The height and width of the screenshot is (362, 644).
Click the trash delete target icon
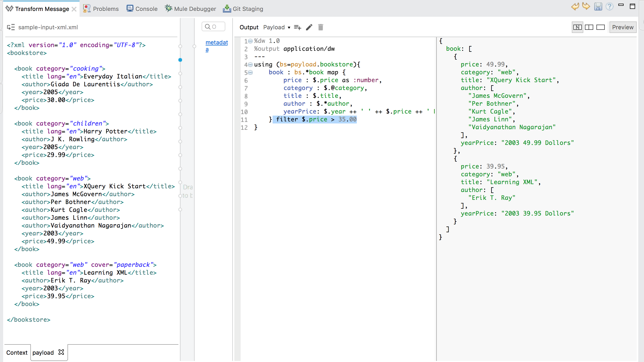320,27
